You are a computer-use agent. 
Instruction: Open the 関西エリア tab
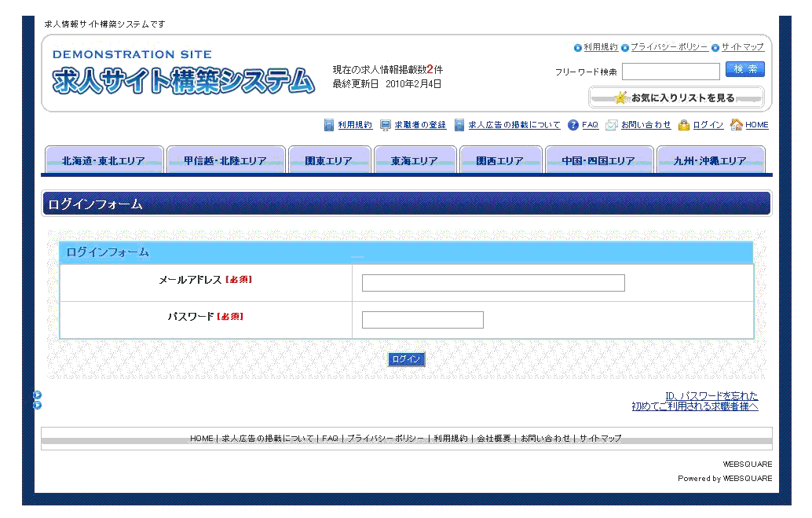point(501,160)
